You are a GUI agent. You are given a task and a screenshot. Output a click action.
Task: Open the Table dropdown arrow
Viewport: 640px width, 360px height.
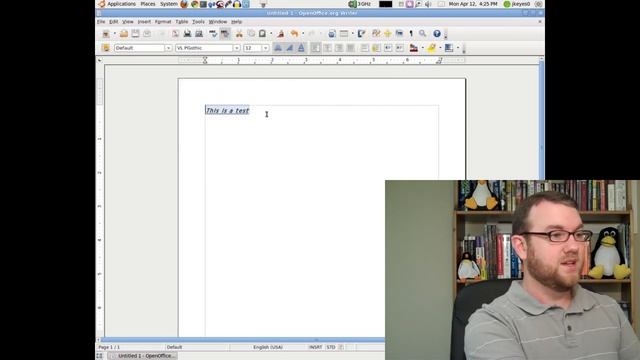click(x=353, y=34)
